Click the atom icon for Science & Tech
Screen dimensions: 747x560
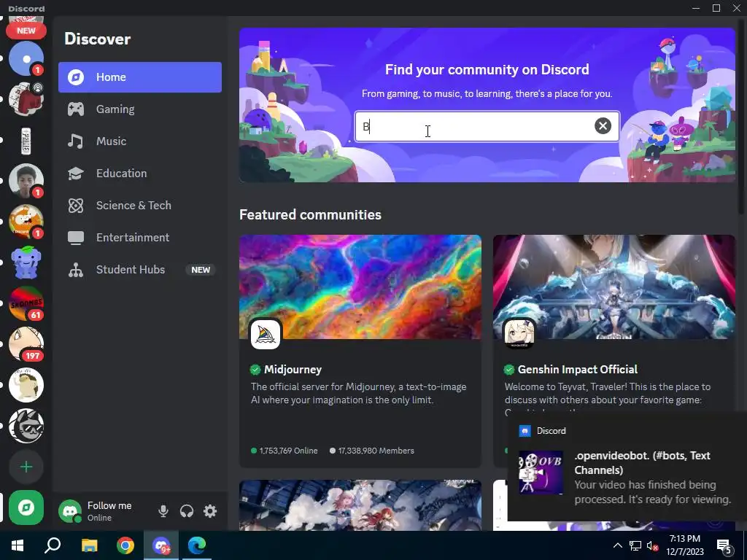[76, 205]
